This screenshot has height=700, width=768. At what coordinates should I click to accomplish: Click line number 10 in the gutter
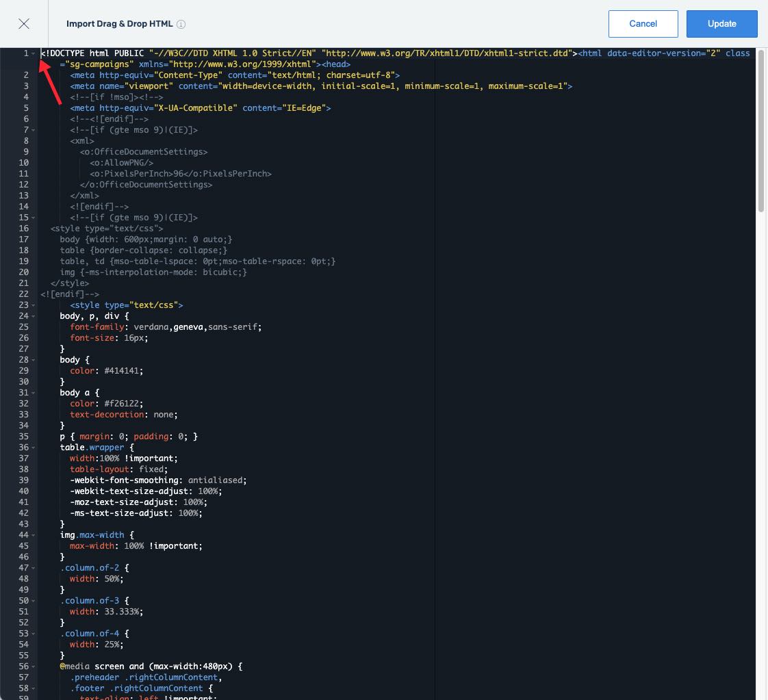click(x=24, y=162)
